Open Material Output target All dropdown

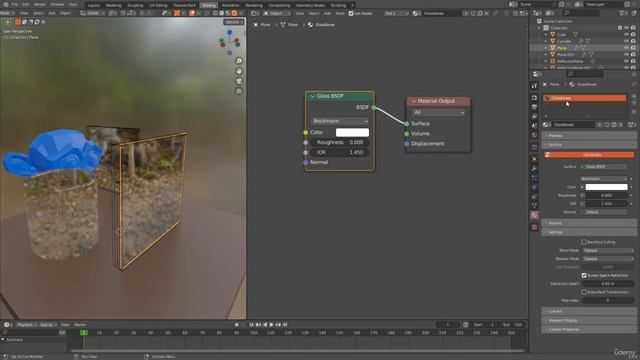coord(438,112)
